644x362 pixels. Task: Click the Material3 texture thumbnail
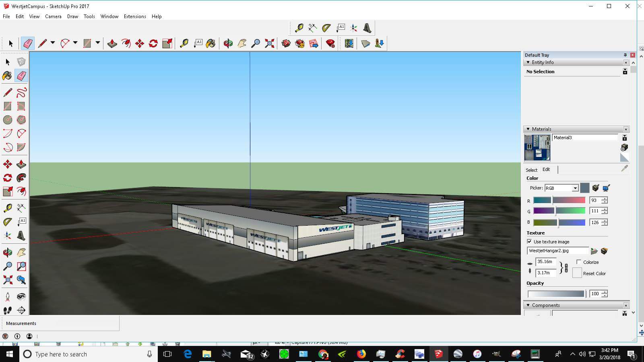(537, 147)
